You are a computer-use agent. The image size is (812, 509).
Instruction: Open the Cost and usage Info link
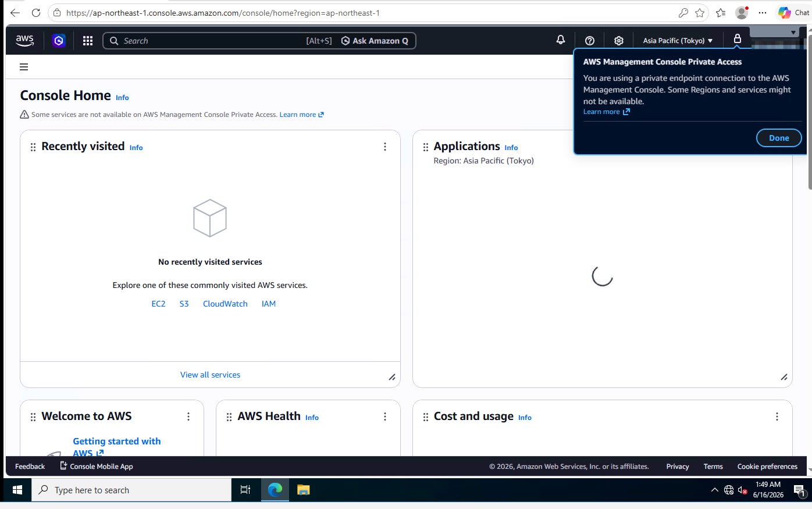(525, 418)
